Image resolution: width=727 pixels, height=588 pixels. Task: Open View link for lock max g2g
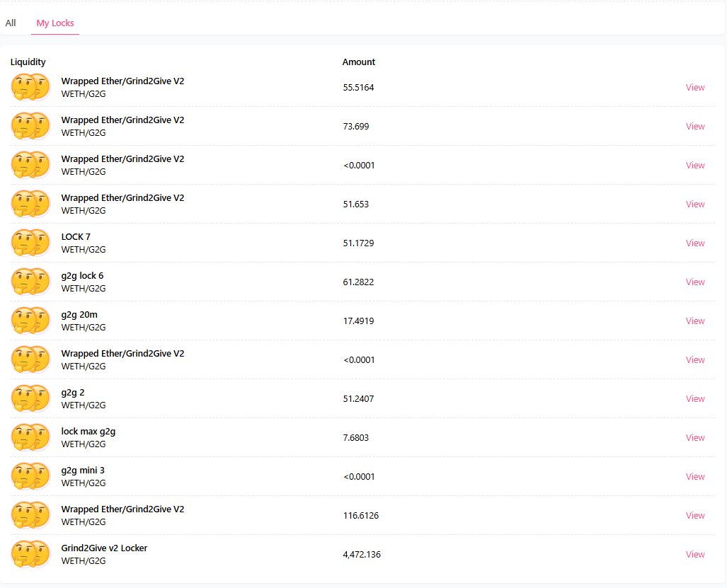tap(695, 437)
